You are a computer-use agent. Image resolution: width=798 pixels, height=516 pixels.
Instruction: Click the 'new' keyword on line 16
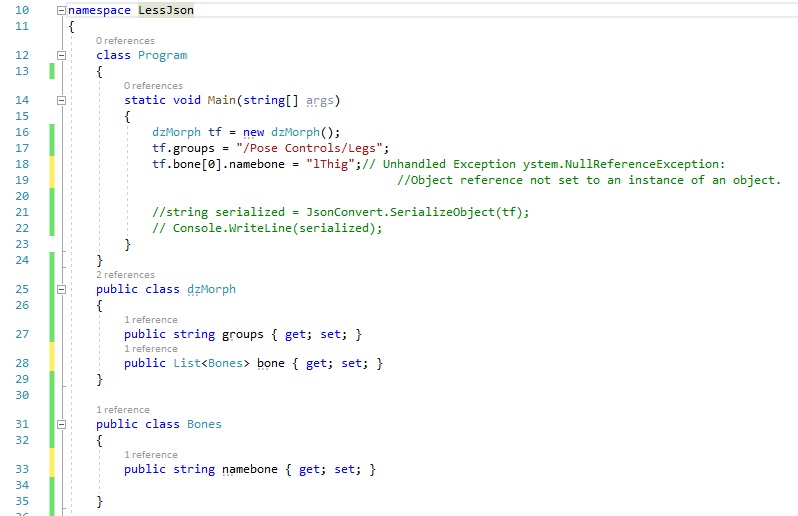point(253,132)
